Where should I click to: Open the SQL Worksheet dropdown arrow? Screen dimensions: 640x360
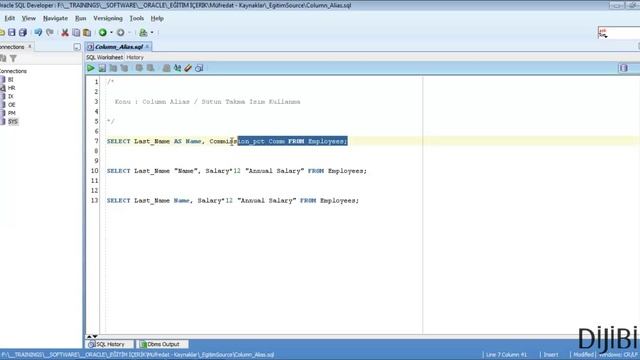click(x=152, y=32)
